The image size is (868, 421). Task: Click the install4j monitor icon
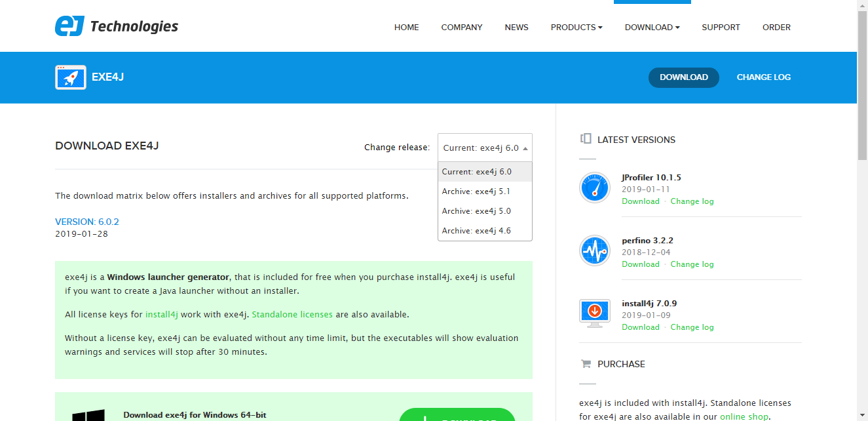(595, 313)
